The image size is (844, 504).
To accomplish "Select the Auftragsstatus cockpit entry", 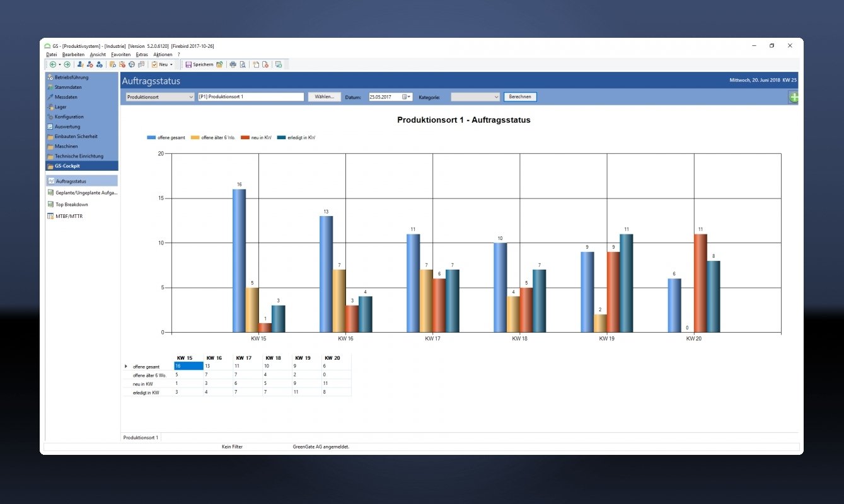I will [x=82, y=181].
